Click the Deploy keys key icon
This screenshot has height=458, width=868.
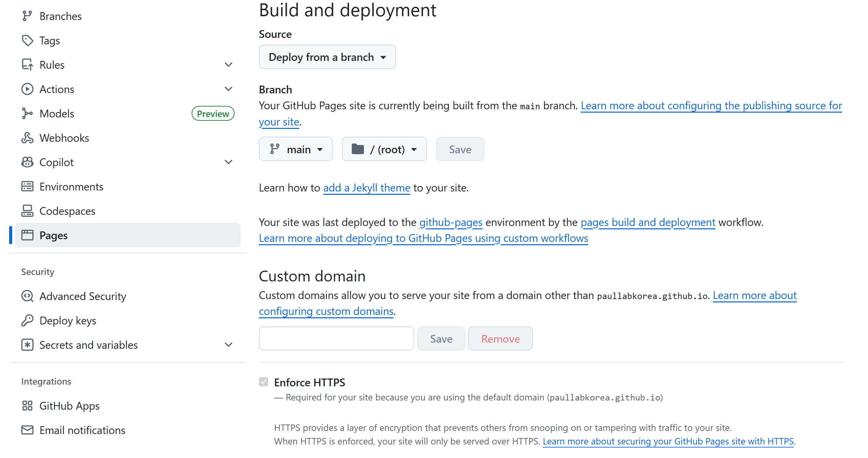click(27, 320)
